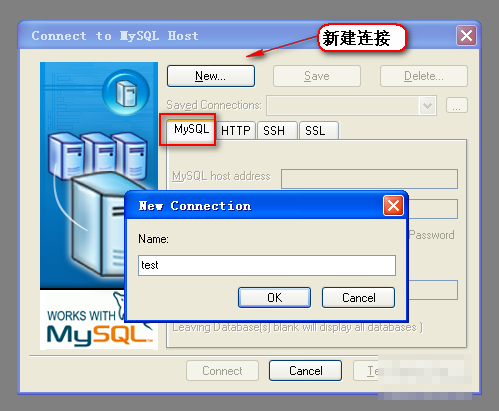Click Cancel in Connect to MySQL Host
The width and height of the screenshot is (499, 411).
pos(305,371)
